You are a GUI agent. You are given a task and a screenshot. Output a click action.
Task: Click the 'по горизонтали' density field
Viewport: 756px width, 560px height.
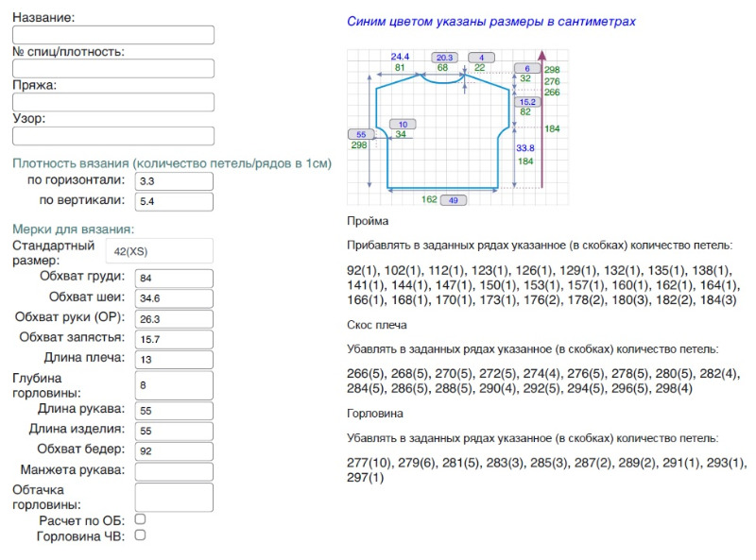pos(174,181)
